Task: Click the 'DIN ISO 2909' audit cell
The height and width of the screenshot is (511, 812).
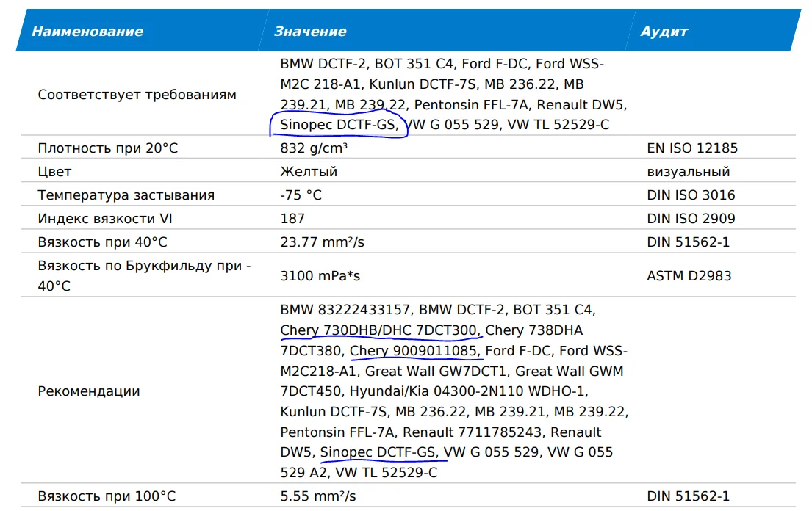Action: (691, 219)
